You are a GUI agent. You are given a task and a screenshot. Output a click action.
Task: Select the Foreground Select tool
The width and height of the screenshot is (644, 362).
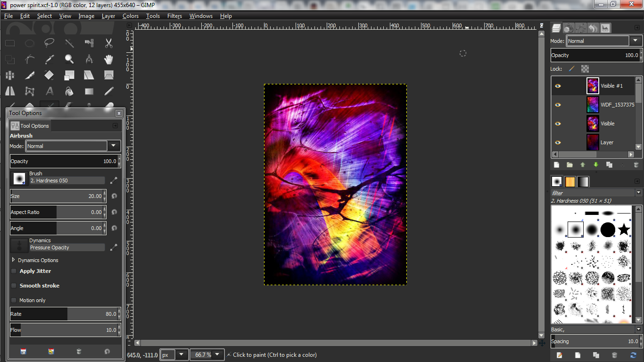pos(9,59)
